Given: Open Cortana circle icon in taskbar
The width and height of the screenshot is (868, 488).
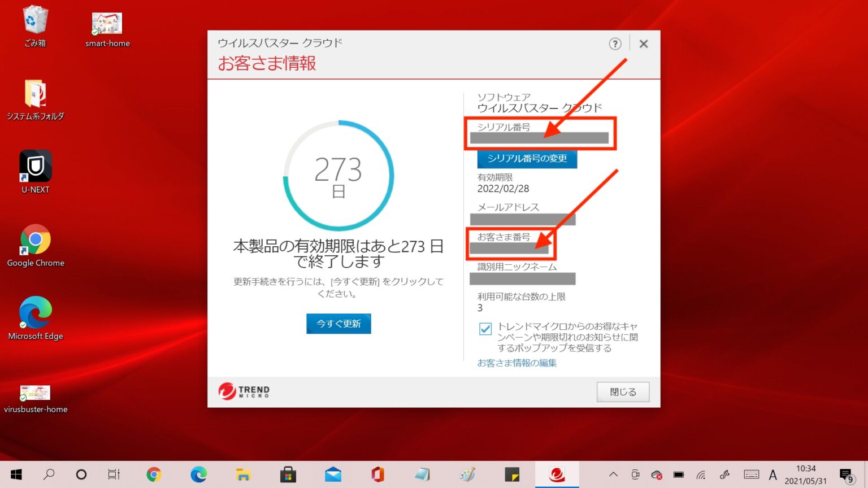Looking at the screenshot, I should [x=81, y=474].
